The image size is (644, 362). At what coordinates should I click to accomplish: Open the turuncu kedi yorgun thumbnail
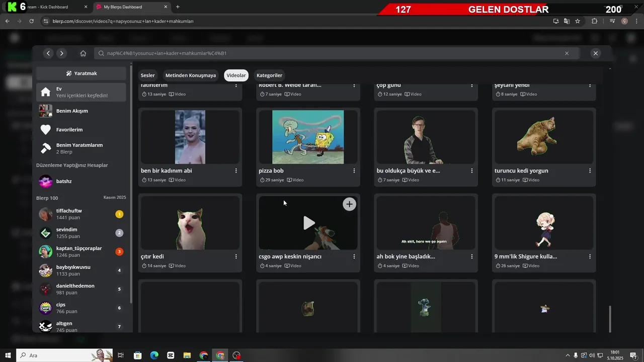(544, 137)
